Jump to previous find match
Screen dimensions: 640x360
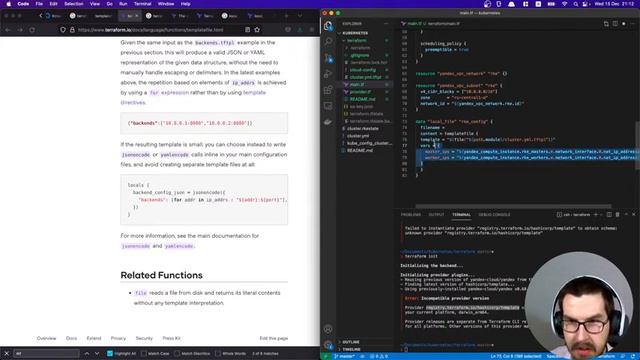[87, 353]
